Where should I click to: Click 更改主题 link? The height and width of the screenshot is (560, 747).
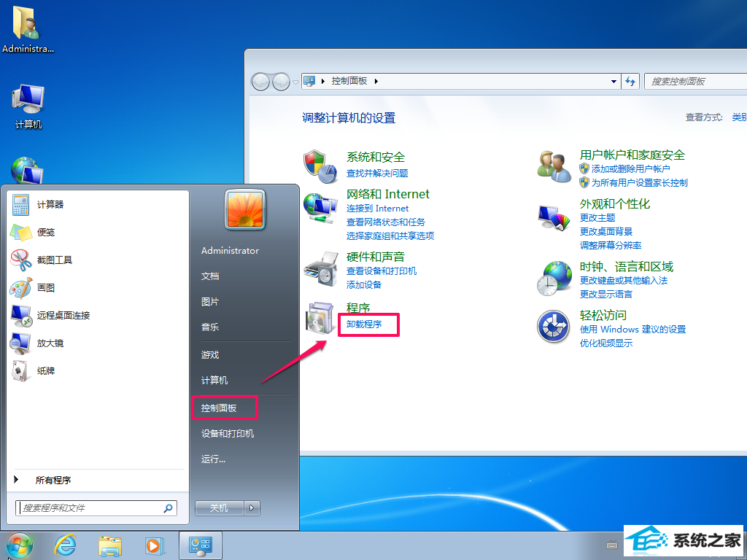[x=597, y=217]
